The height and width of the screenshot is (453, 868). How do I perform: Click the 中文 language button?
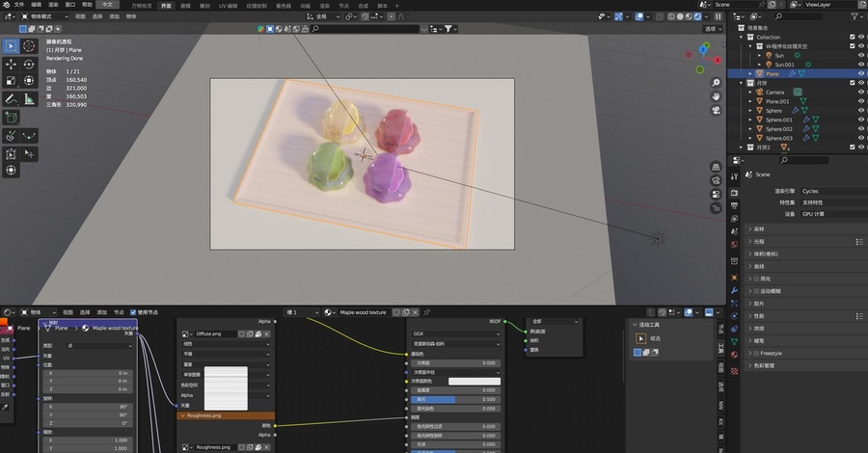pyautogui.click(x=107, y=5)
